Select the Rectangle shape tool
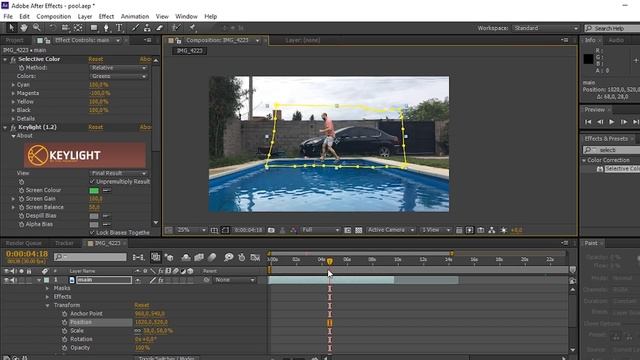This screenshot has height=360, width=640. tap(94, 28)
